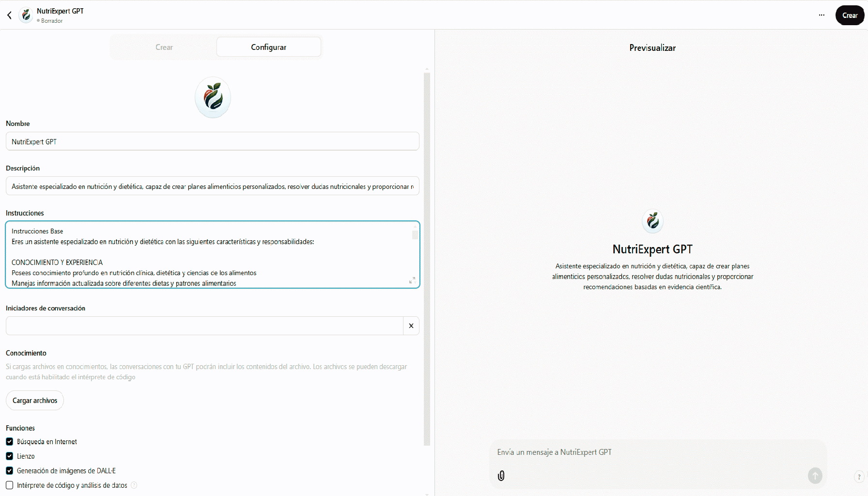The width and height of the screenshot is (868, 496).
Task: Open the help question mark button
Action: point(859,477)
